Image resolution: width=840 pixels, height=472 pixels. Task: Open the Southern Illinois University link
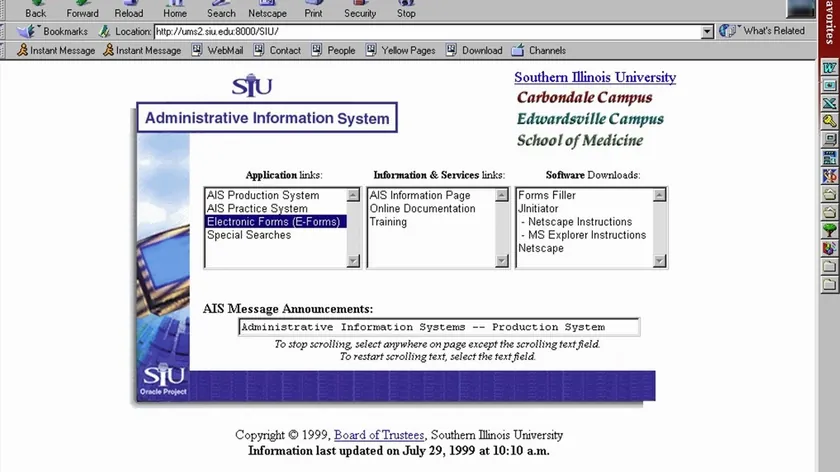pos(595,77)
